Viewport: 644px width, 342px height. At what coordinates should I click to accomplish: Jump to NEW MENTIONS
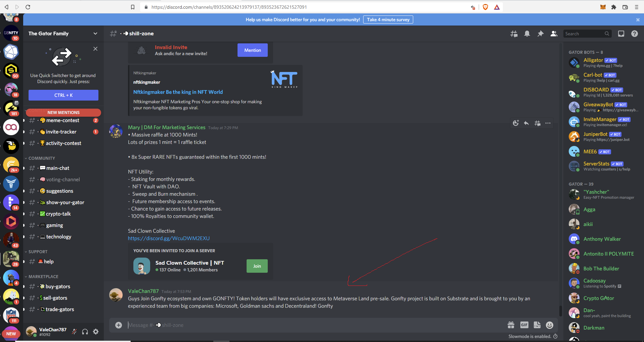(63, 112)
